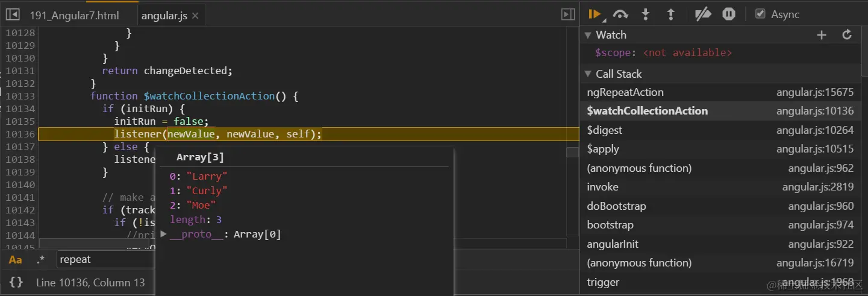The image size is (868, 296).
Task: Click the $watchCollectionAction function name
Action: [x=209, y=96]
